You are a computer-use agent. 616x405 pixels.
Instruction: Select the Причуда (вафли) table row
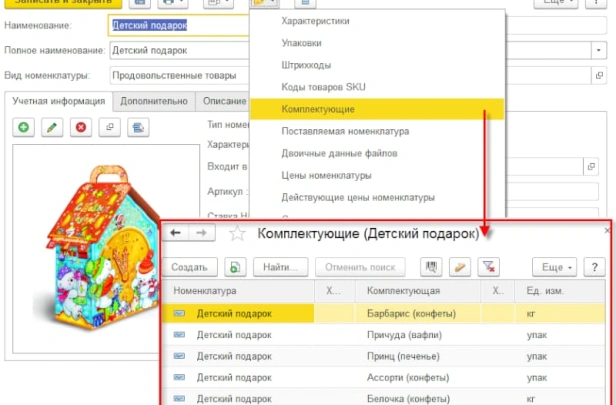pos(384,335)
